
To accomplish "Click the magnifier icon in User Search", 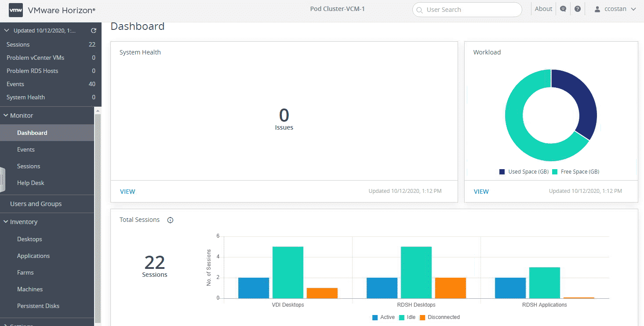I will click(x=419, y=10).
